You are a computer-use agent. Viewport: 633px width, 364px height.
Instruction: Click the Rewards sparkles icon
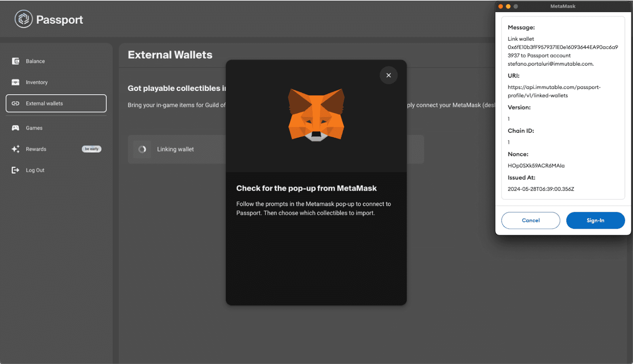click(x=15, y=149)
